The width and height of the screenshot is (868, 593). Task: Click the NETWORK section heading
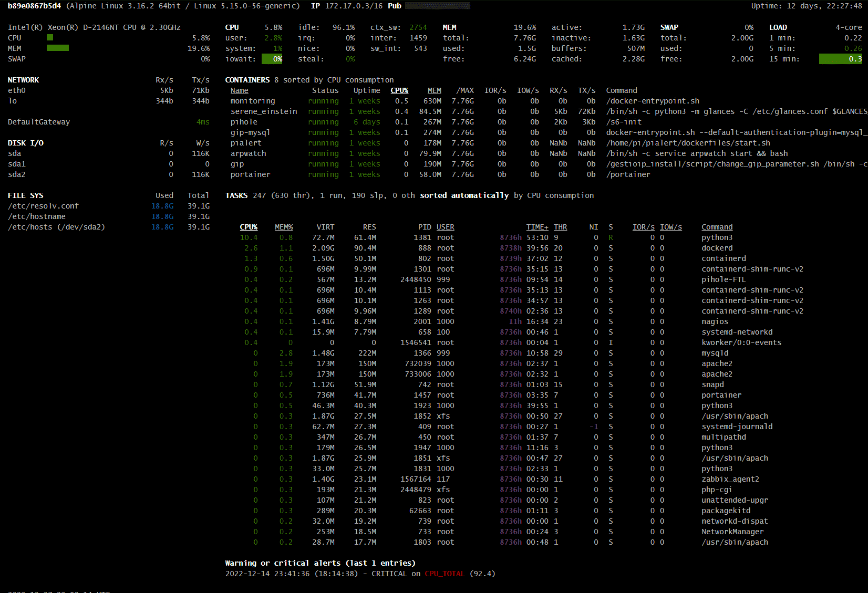(x=24, y=80)
